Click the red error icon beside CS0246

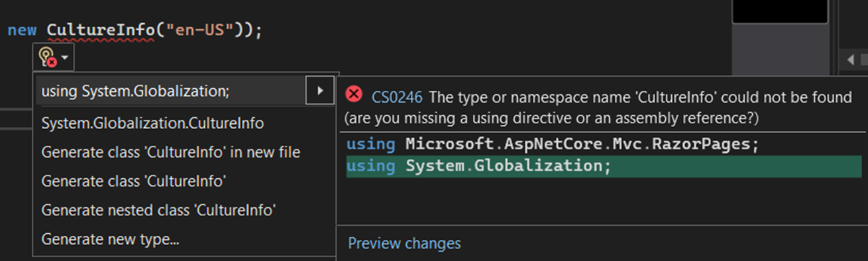[354, 95]
